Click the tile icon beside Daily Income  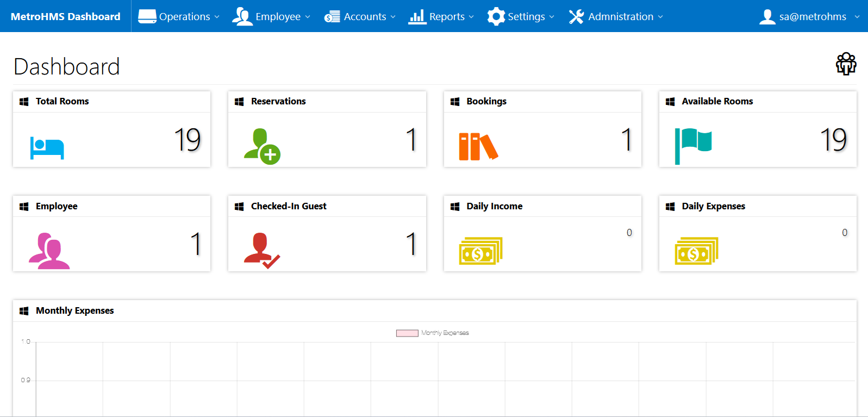[455, 207]
